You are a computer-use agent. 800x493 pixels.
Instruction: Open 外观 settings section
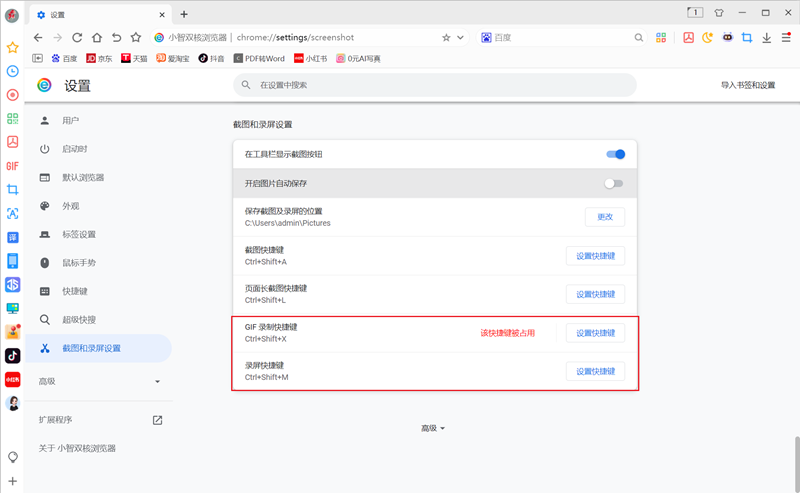coord(98,206)
